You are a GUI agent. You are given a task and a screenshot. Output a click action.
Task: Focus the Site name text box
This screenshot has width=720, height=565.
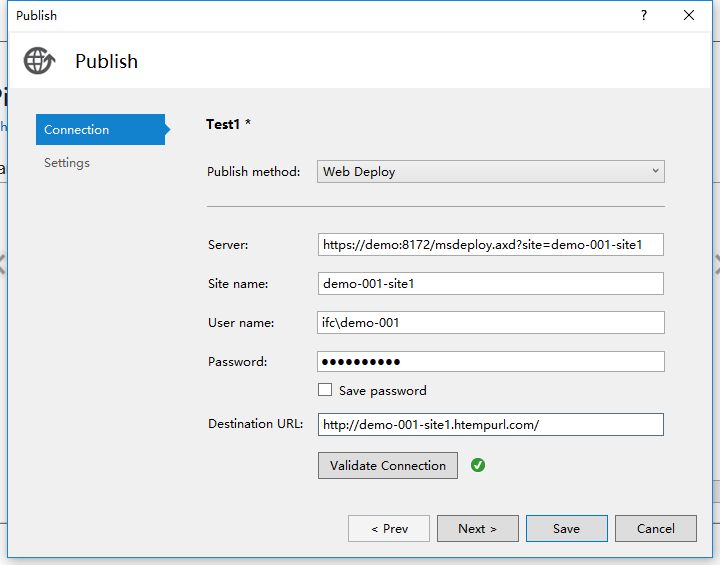pos(490,283)
